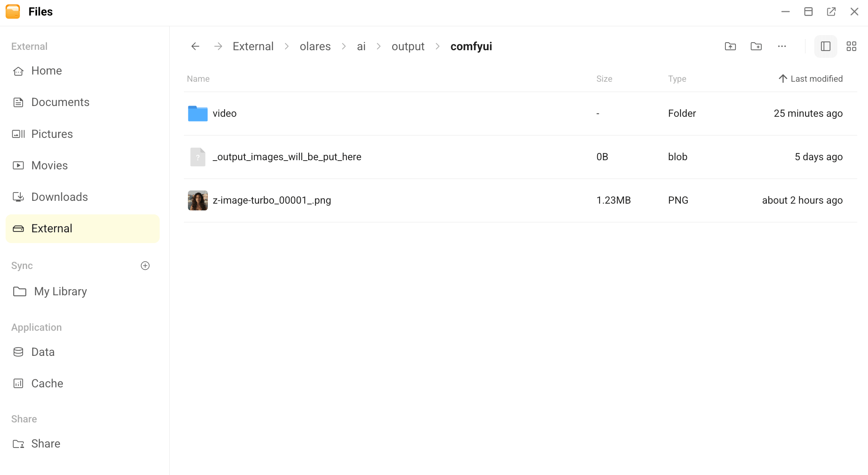Screen dimensions: 868x475
Task: Add a new sync library with plus button
Action: 145,266
